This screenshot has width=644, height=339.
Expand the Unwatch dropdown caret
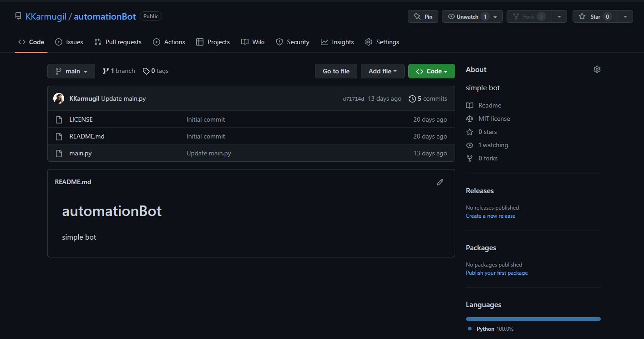(496, 17)
